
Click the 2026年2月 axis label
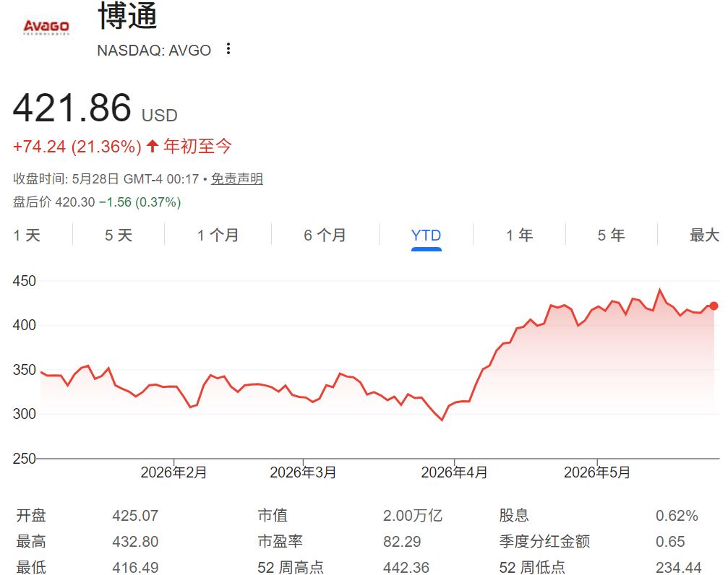tap(174, 472)
